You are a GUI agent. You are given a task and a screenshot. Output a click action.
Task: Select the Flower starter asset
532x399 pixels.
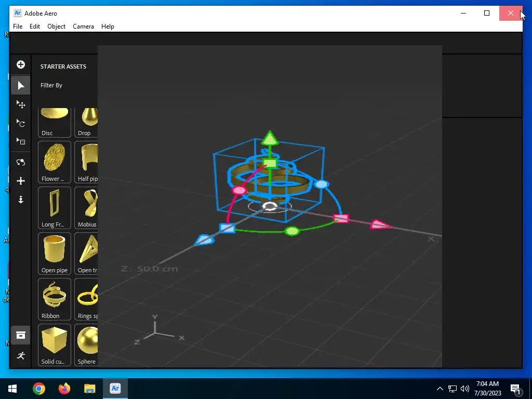point(54,162)
